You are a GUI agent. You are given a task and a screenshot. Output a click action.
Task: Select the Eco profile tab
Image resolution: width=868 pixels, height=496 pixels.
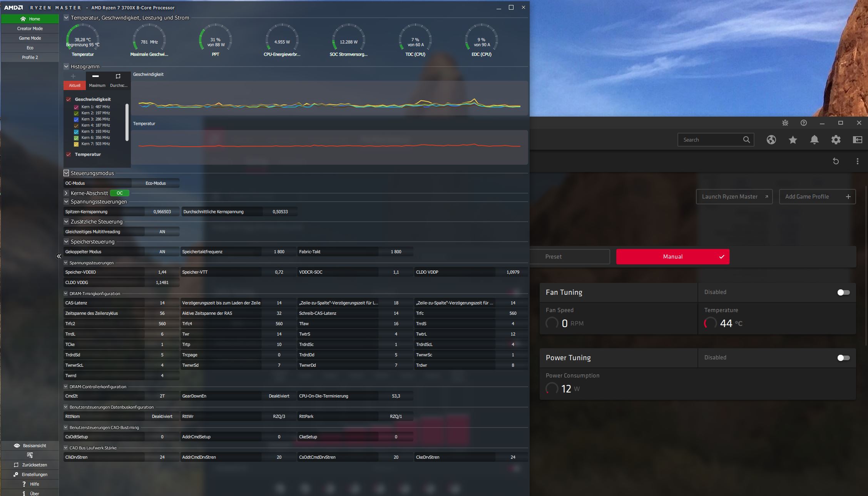(30, 48)
